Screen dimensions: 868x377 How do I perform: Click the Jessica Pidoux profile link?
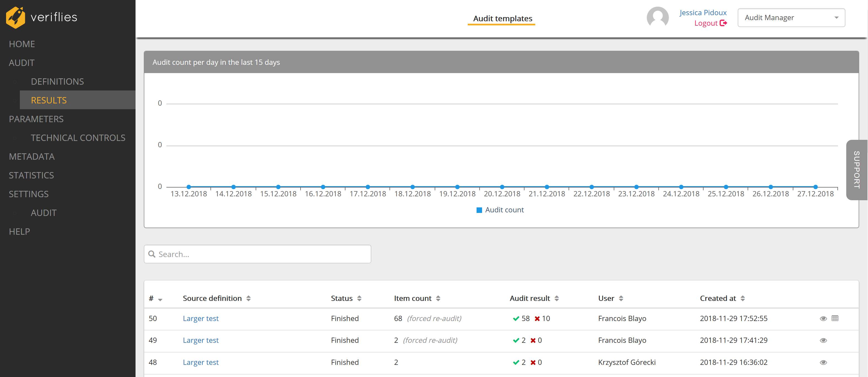point(702,12)
